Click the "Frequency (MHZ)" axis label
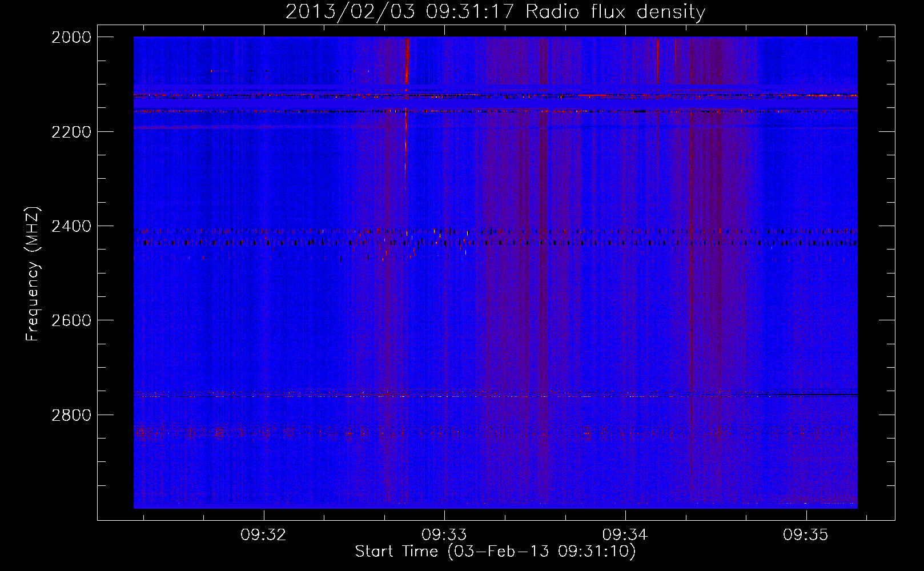Image resolution: width=924 pixels, height=571 pixels. [33, 274]
